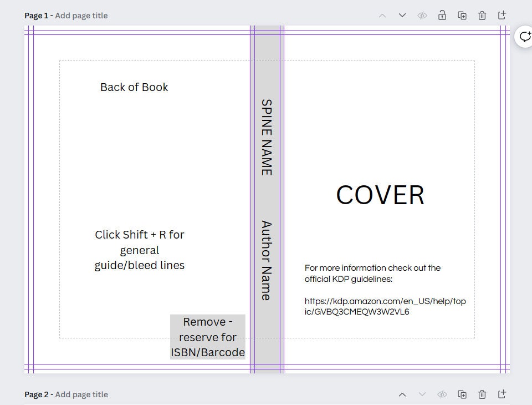Screen dimensions: 532x405
Task: Select the COVER text element
Action: 379,195
